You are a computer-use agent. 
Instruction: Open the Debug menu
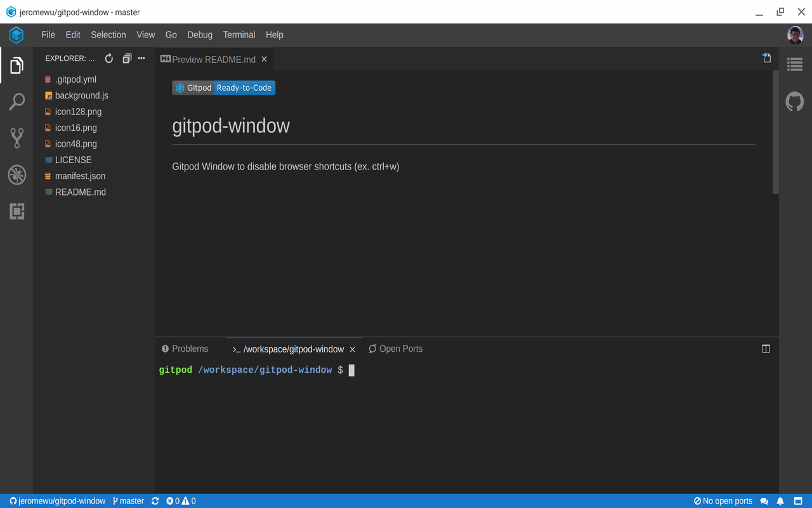click(200, 35)
